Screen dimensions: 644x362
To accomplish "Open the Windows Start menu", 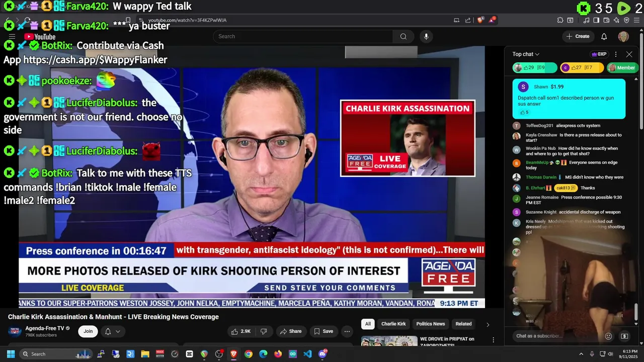I will tap(11, 354).
